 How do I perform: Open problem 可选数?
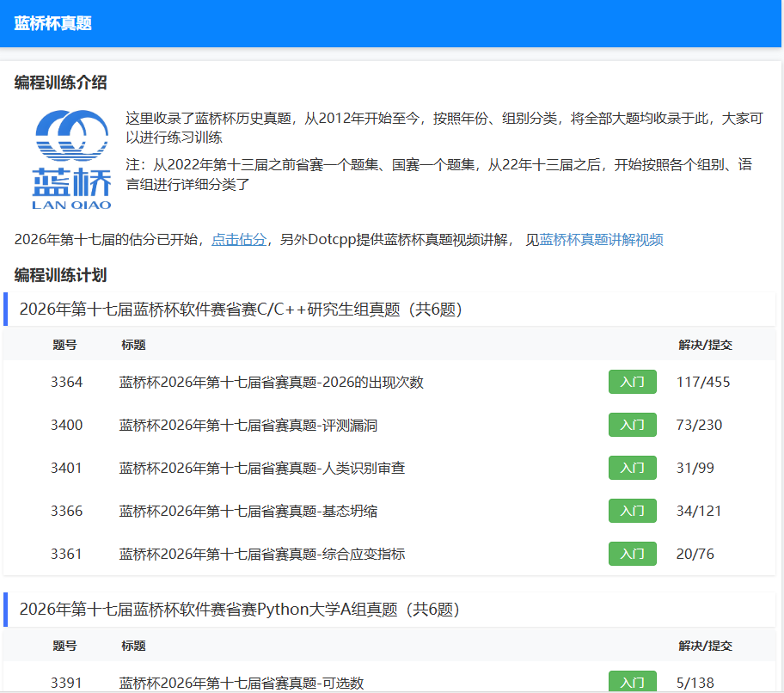pyautogui.click(x=241, y=683)
